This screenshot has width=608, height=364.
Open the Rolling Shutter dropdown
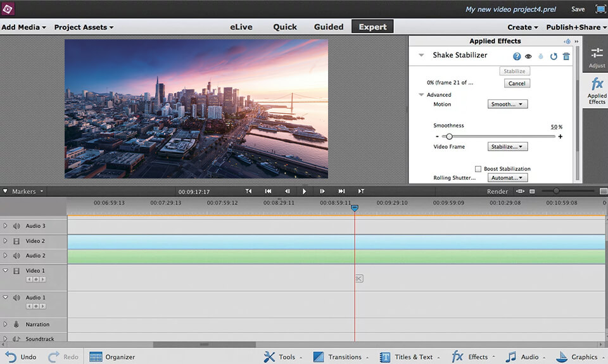[x=507, y=177]
